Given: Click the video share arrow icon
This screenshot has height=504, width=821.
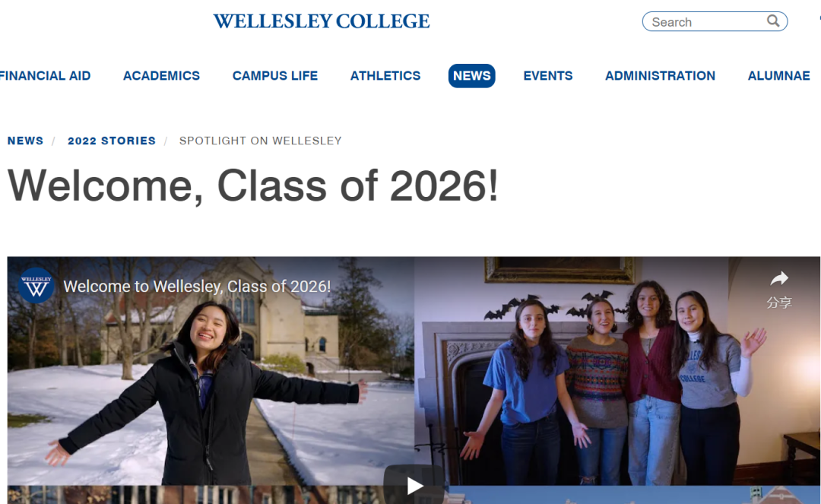Looking at the screenshot, I should click(x=779, y=279).
